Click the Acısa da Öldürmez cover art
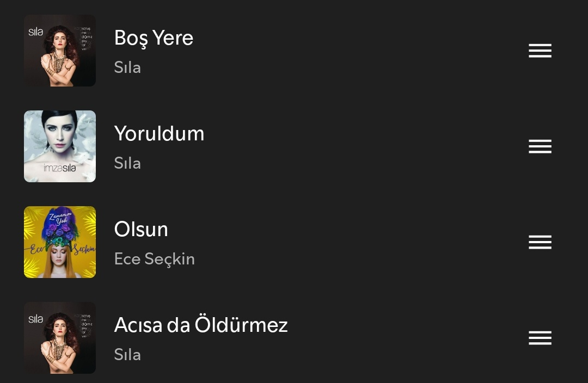588x383 pixels. click(x=60, y=338)
